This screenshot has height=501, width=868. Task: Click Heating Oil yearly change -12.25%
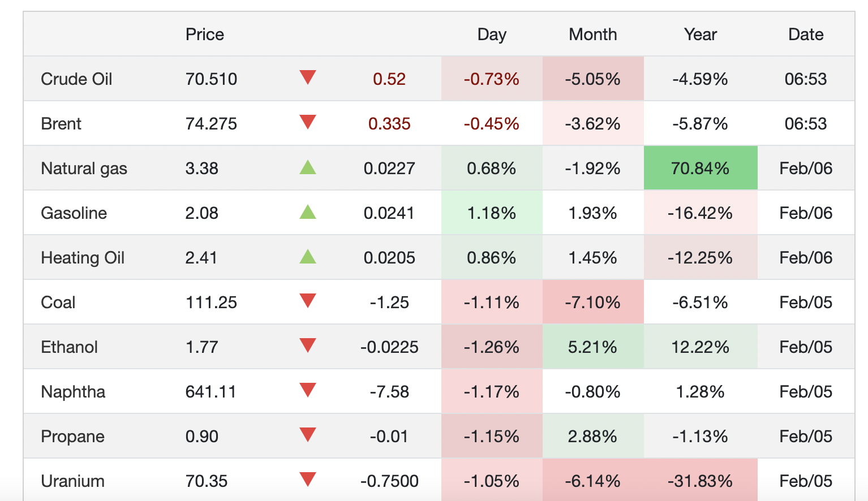701,257
